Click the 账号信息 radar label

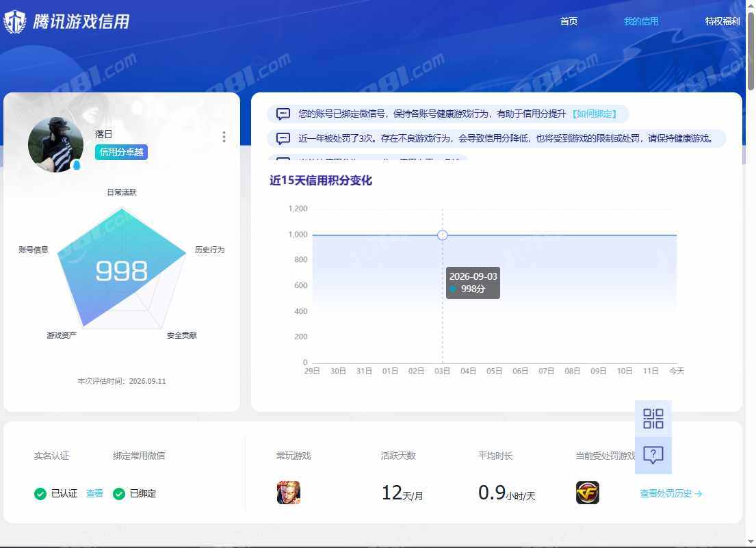[x=34, y=250]
